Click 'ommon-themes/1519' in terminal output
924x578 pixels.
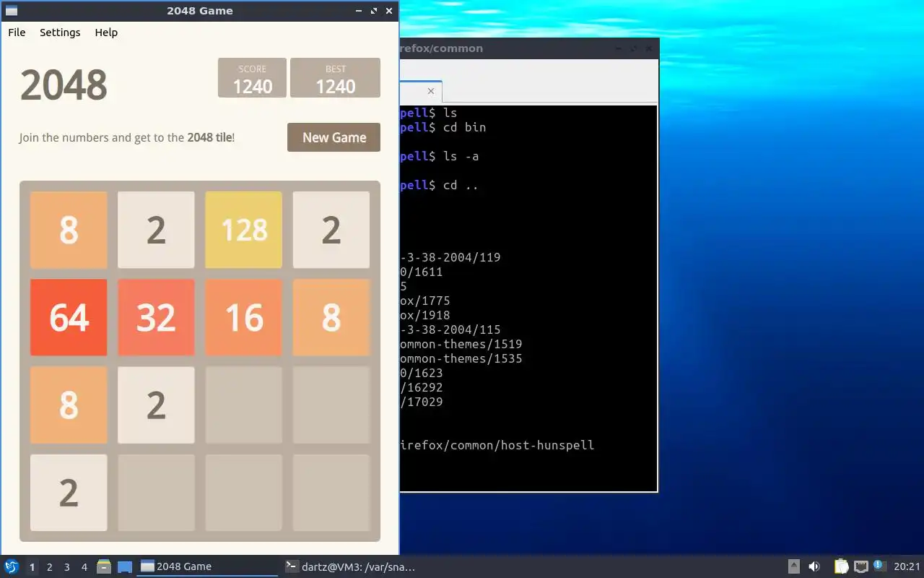point(461,344)
